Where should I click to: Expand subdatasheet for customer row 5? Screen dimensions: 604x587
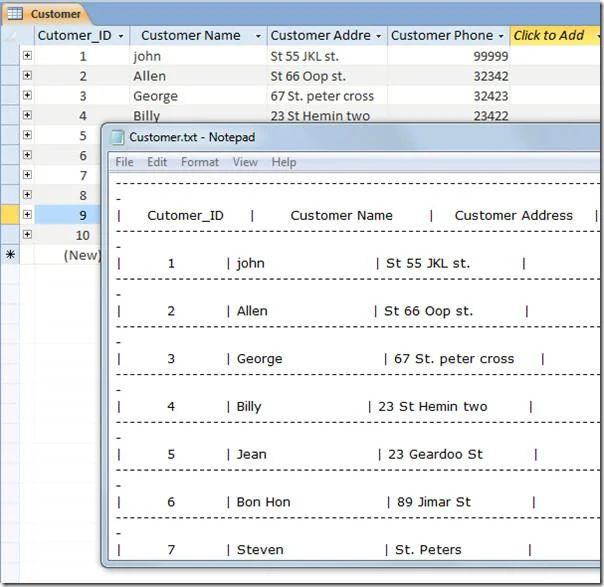27,135
